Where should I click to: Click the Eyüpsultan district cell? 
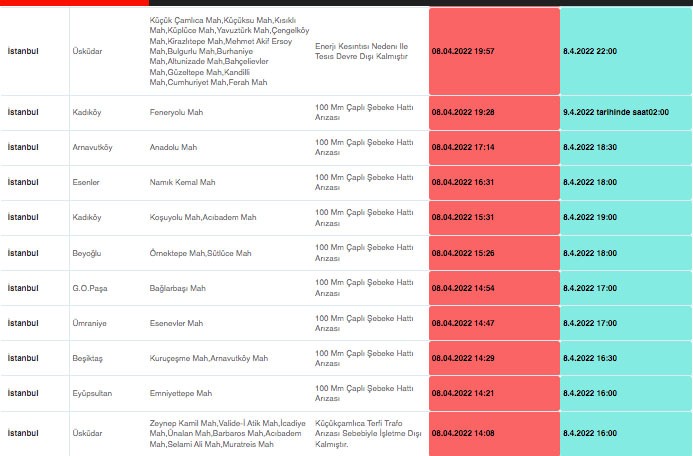(x=92, y=393)
